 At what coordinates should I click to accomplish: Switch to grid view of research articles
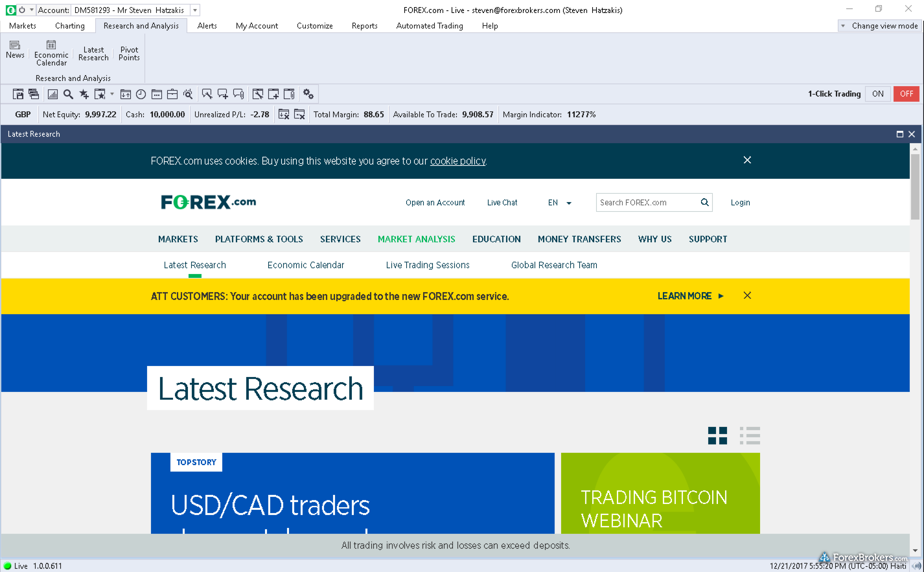click(717, 435)
